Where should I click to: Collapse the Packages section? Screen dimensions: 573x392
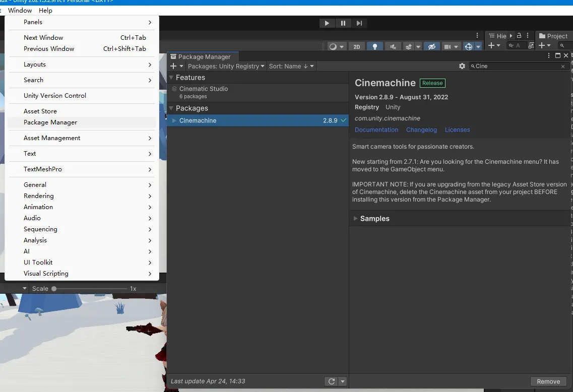tap(171, 108)
